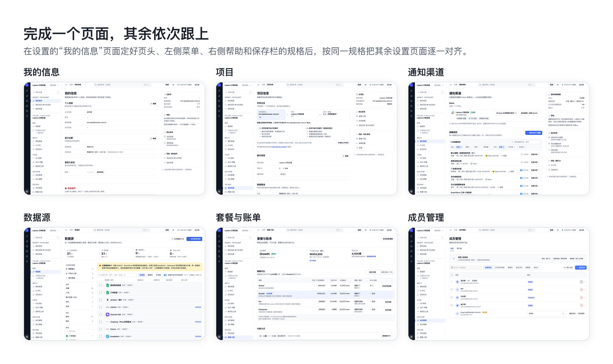
Task: Click Channel Talk icon in 数据源 panel
Action: (107, 314)
